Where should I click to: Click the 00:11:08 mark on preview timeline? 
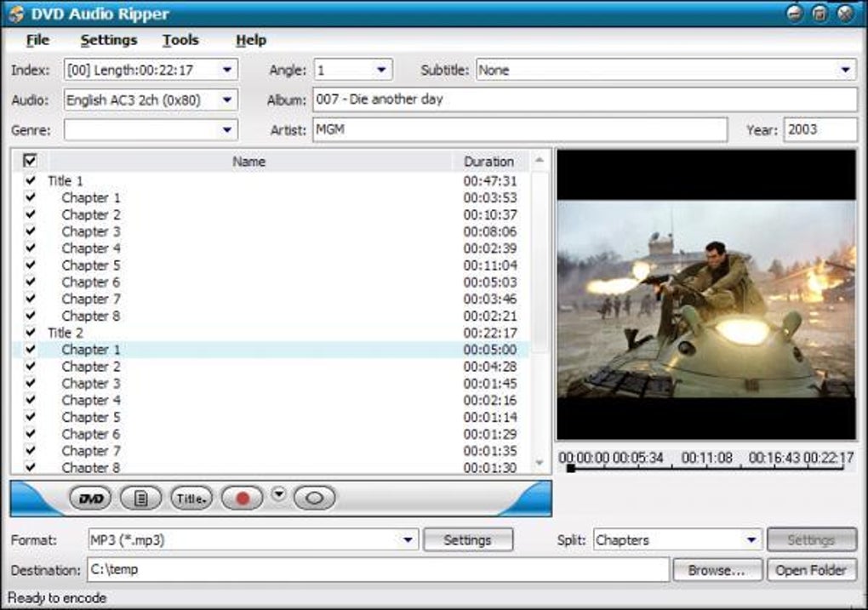(707, 458)
